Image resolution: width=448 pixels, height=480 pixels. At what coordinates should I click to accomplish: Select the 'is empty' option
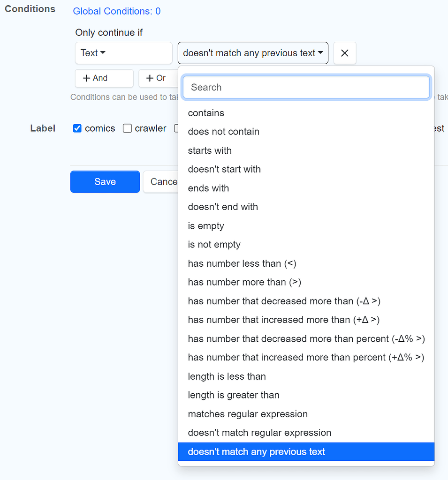click(x=306, y=226)
